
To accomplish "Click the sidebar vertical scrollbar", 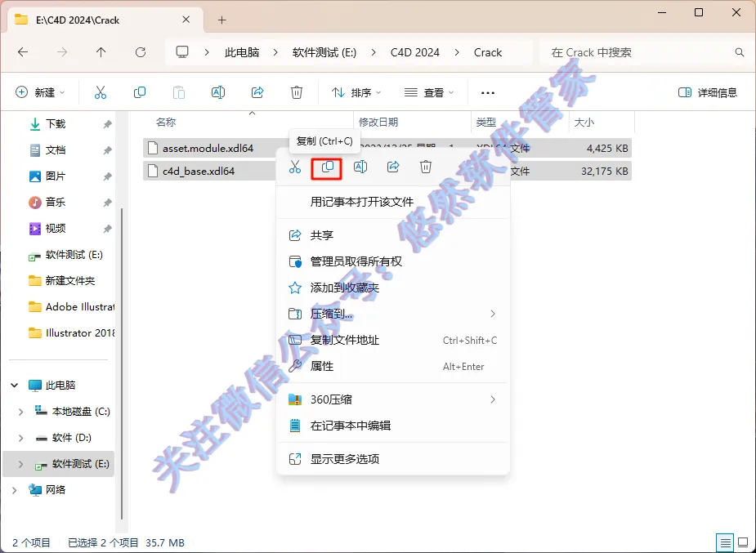I will (122, 363).
